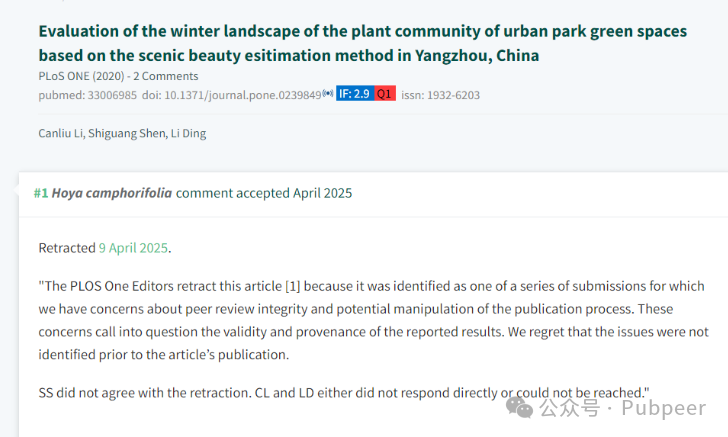The width and height of the screenshot is (728, 437).
Task: Click the Pubpeer watermark text
Action: (x=663, y=408)
